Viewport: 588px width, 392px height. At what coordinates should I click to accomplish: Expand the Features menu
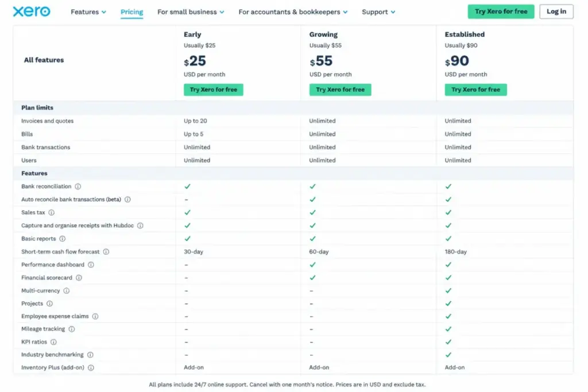[x=88, y=12]
